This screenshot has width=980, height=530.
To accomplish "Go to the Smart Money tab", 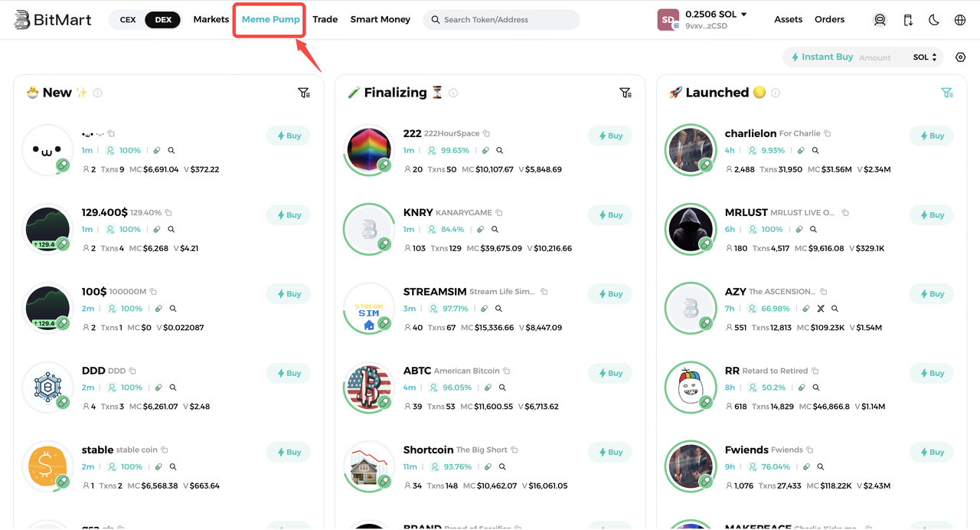I will pyautogui.click(x=381, y=19).
